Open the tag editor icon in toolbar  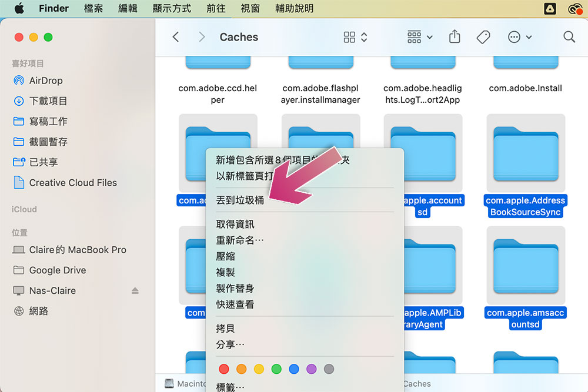[x=483, y=37]
